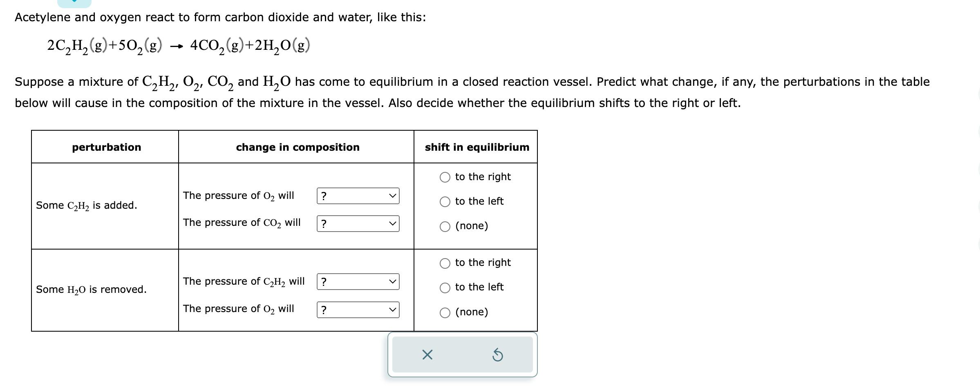Screen dimensions: 980x388
Task: Click the acetylene combustion chemical equation
Action: (179, 46)
